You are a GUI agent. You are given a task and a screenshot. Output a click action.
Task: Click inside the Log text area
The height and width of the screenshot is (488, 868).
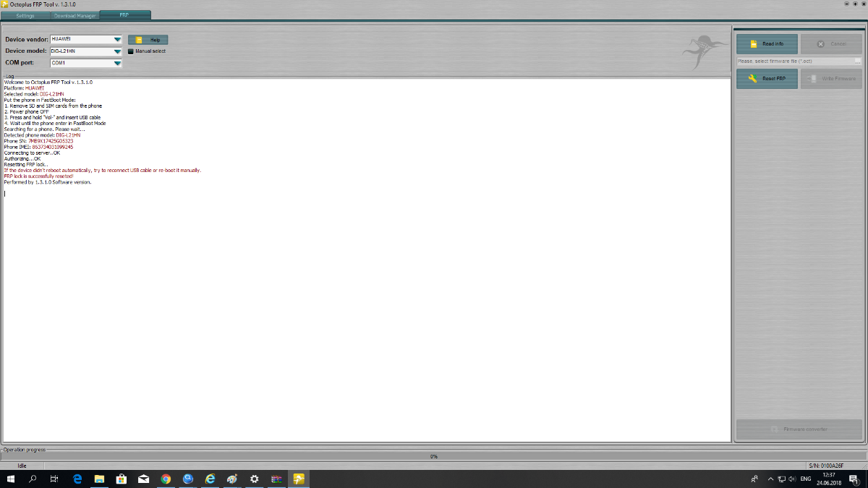(x=367, y=260)
